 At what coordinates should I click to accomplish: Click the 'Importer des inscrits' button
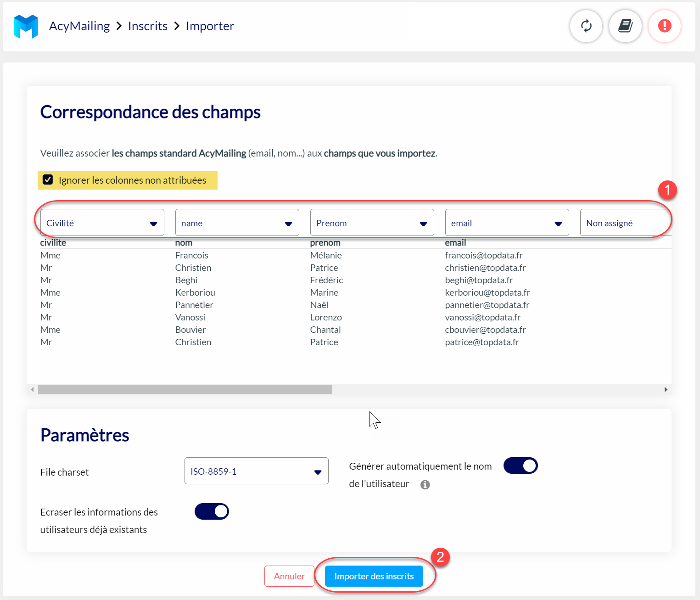pyautogui.click(x=374, y=576)
